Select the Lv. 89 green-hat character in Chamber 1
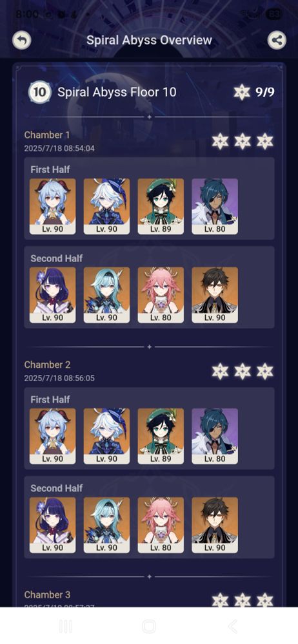 tap(161, 206)
